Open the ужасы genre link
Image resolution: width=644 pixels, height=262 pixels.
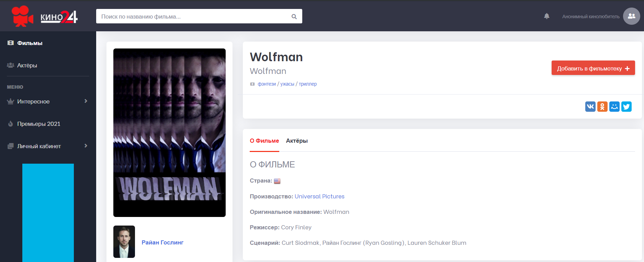point(287,84)
